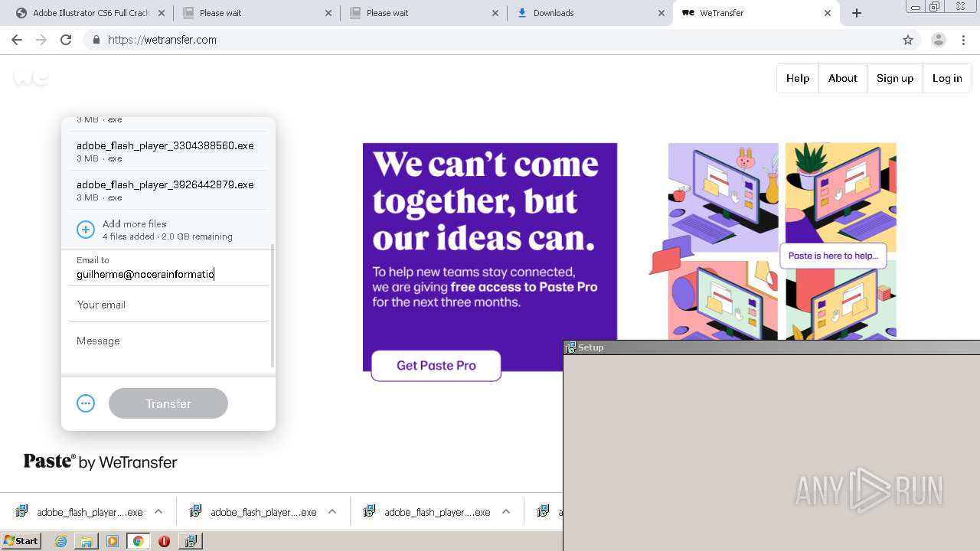Click the WeTransfer logo at top left
This screenshot has width=980, height=551.
coord(31,77)
